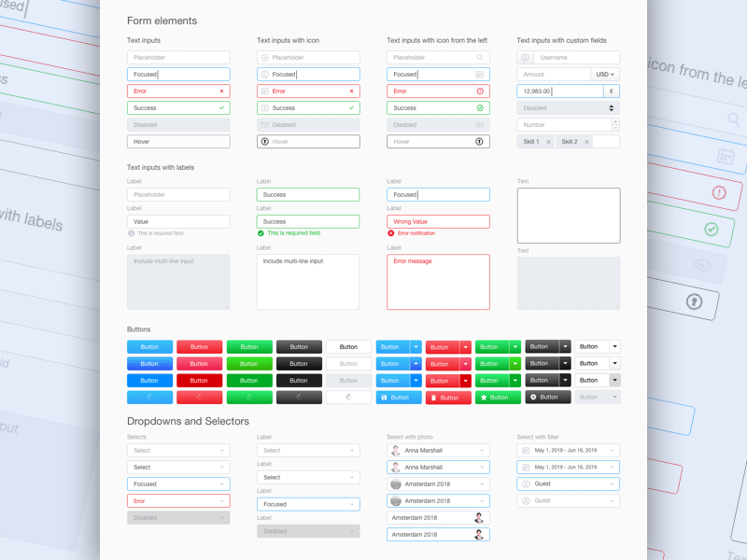Click the 'Text inputs with labels' heading
The width and height of the screenshot is (747, 560).
click(x=161, y=168)
